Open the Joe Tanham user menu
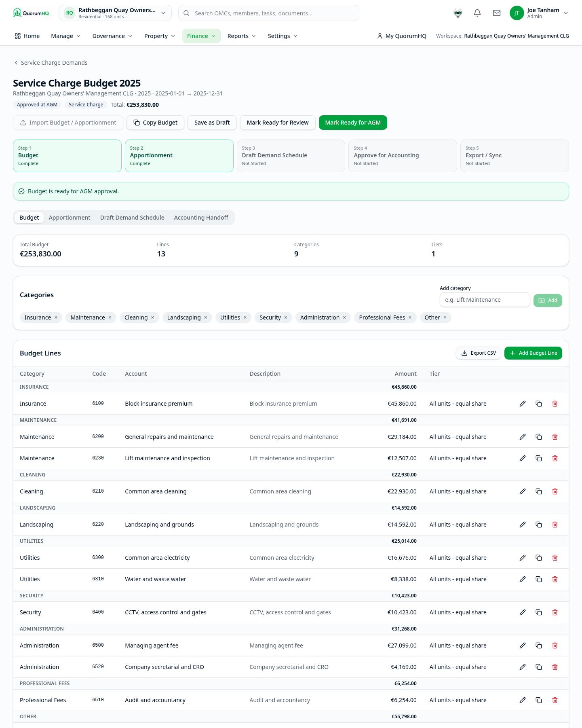582x728 pixels. [x=539, y=13]
